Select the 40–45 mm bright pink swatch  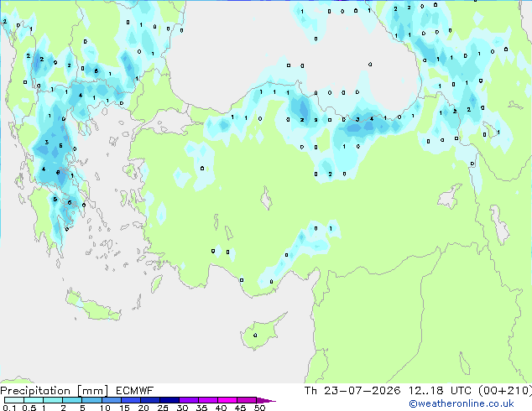coord(227,400)
